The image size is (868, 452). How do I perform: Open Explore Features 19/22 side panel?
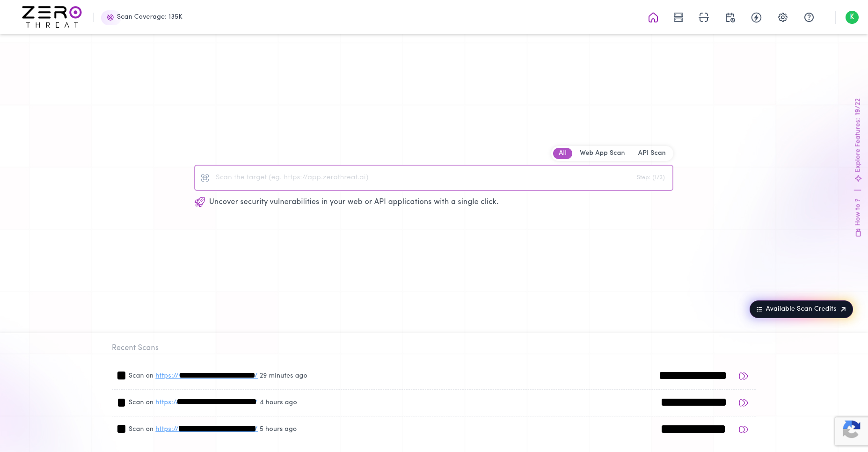coord(858,140)
